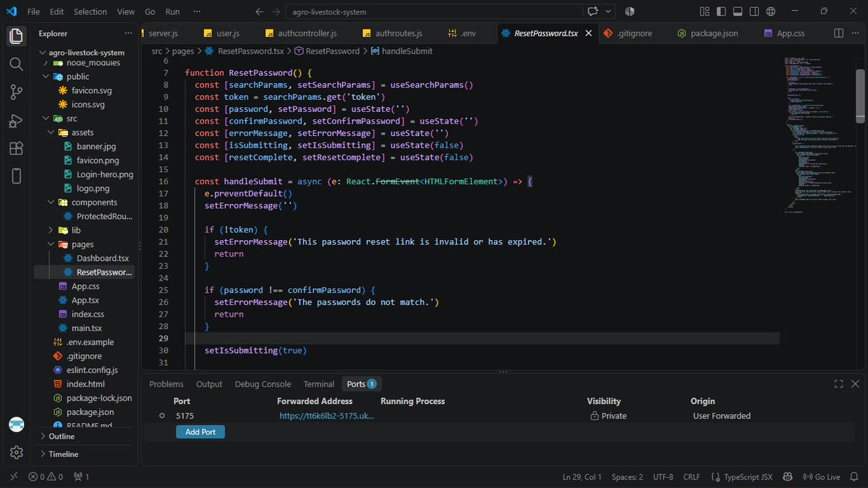The height and width of the screenshot is (488, 868).
Task: Click the handleSubmit breadcrumb
Action: [x=401, y=51]
